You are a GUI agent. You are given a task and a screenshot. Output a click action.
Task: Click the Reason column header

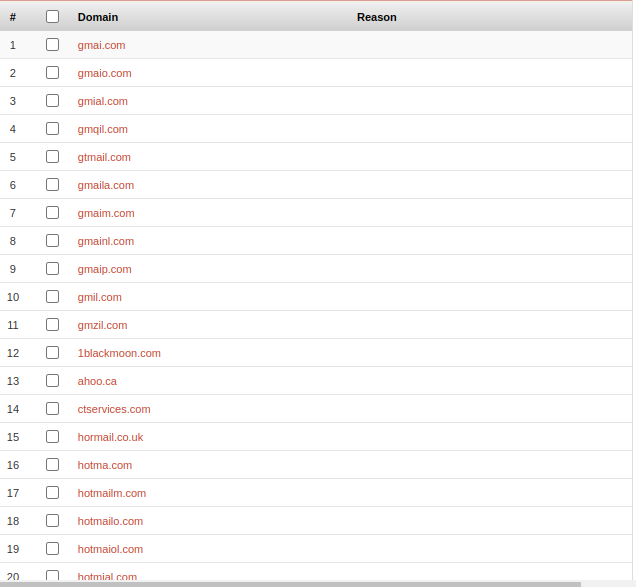click(x=376, y=17)
